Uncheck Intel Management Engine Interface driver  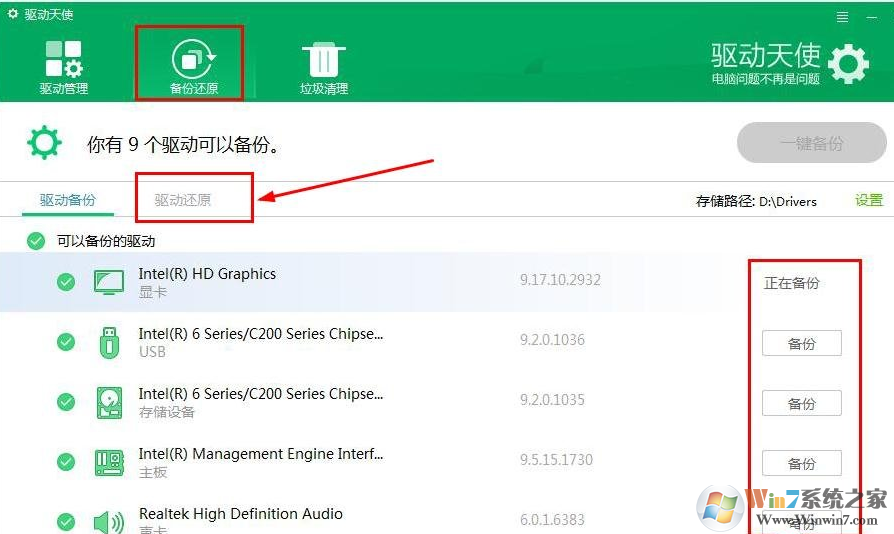click(x=66, y=462)
